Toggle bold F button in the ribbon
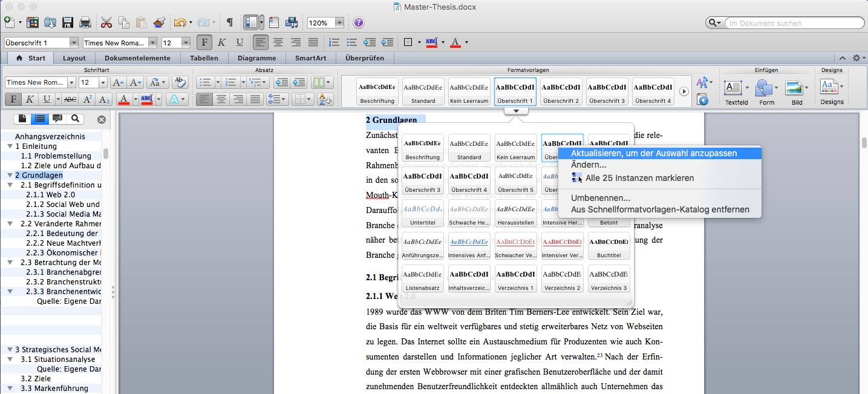This screenshot has width=868, height=394. pyautogui.click(x=12, y=99)
